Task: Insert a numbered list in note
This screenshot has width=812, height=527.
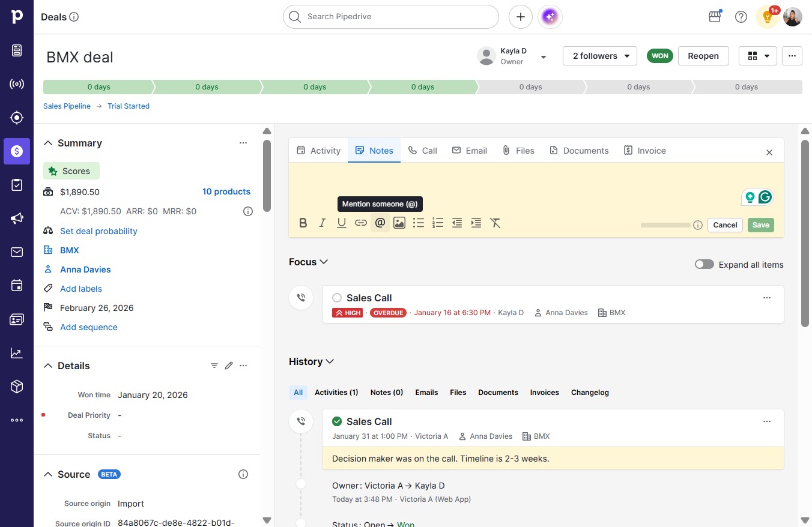Action: pos(438,223)
